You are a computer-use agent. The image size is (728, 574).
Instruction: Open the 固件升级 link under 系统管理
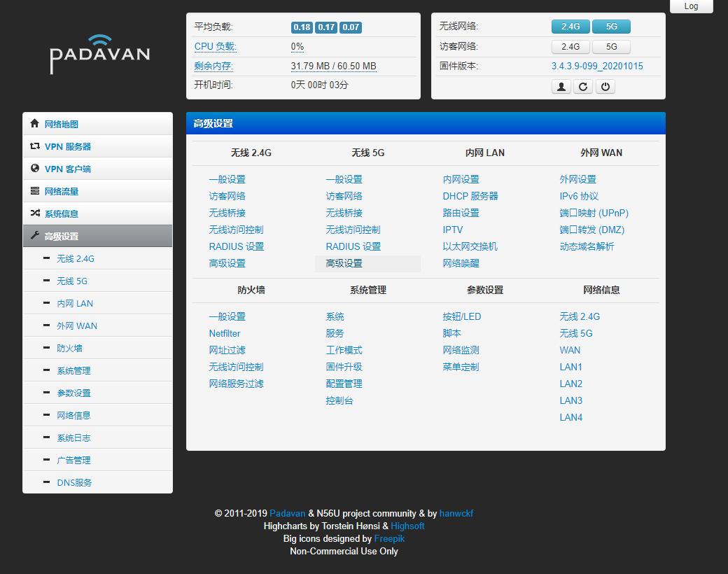coord(344,367)
